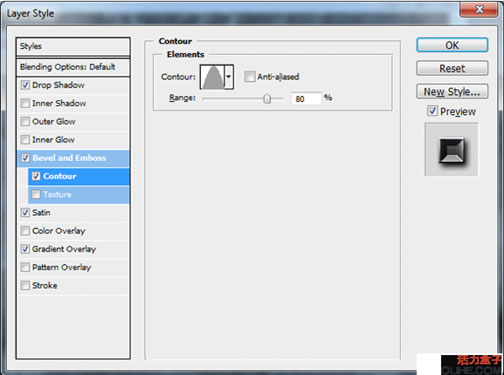
Task: Toggle the Satin checkbox
Action: pos(25,213)
